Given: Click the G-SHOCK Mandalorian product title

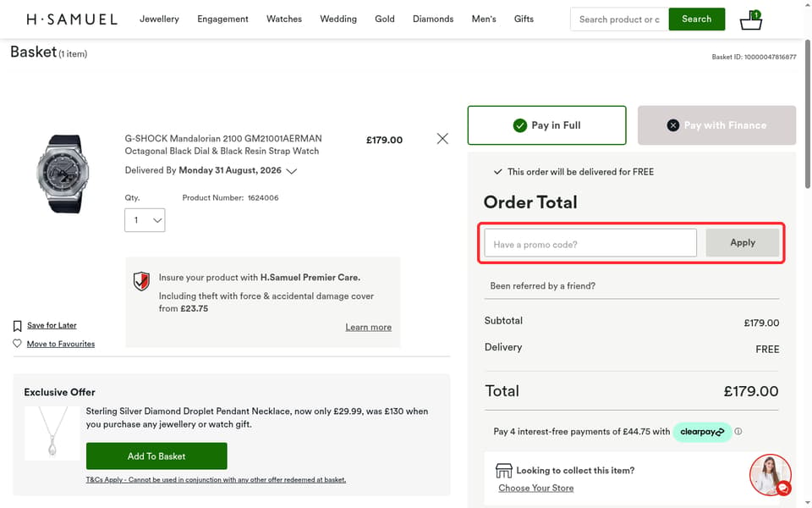Looking at the screenshot, I should pyautogui.click(x=223, y=145).
